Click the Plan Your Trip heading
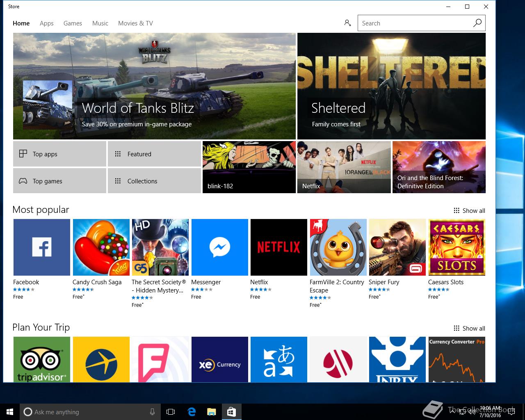 (x=41, y=327)
